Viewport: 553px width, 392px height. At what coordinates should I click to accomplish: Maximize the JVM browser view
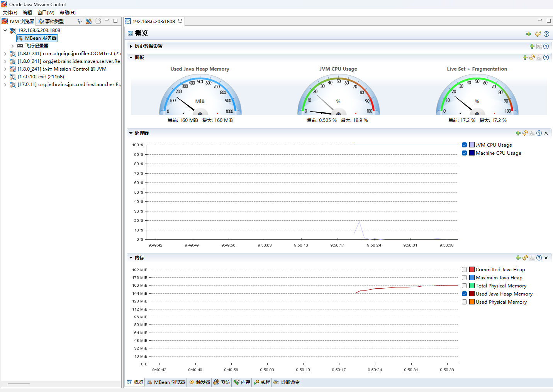click(115, 21)
